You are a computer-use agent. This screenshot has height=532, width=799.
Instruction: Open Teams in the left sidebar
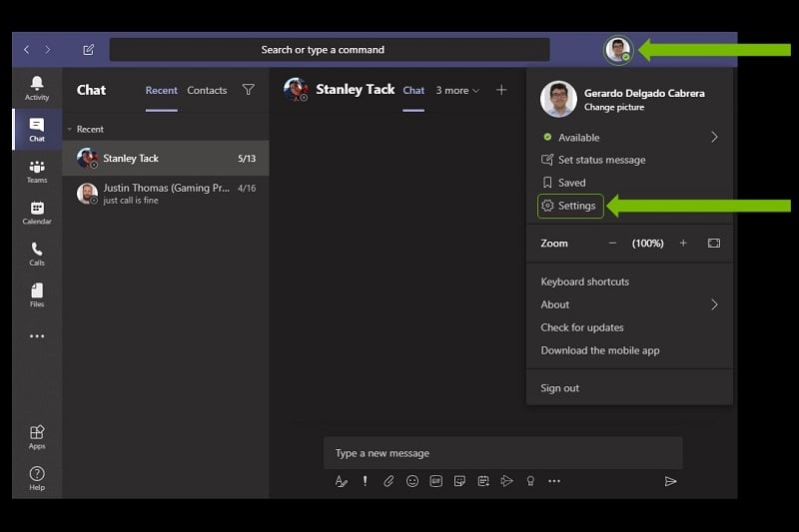tap(37, 171)
